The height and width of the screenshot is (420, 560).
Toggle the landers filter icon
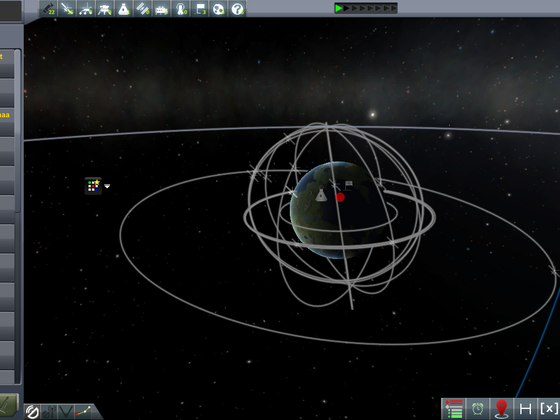tap(104, 9)
